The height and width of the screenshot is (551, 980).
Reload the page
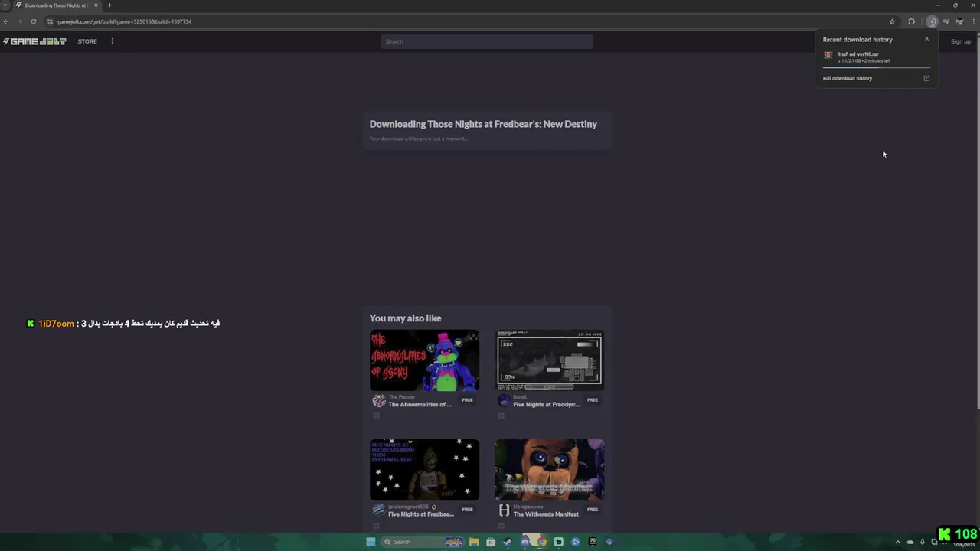coord(33,21)
